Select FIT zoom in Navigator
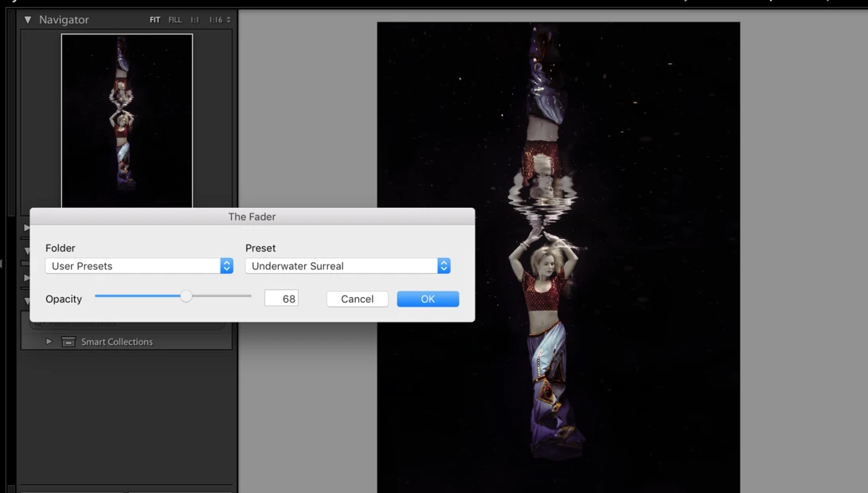Screen dimensions: 868x493 click(x=155, y=20)
